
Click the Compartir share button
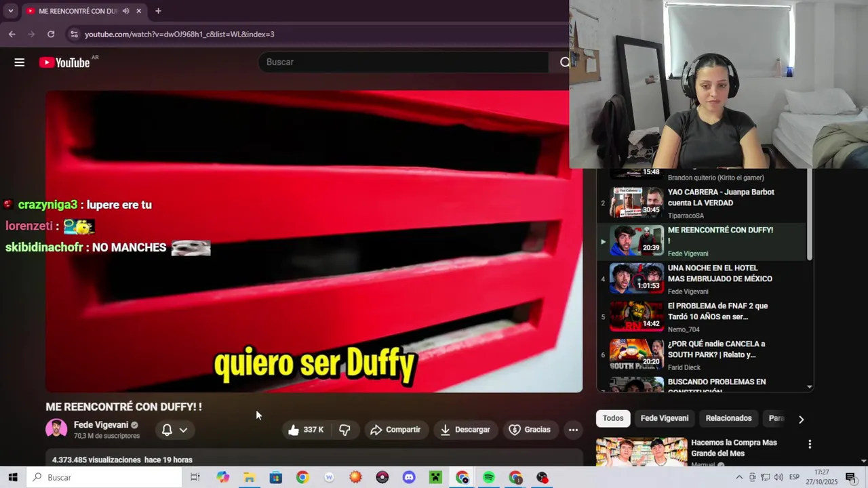(x=396, y=430)
